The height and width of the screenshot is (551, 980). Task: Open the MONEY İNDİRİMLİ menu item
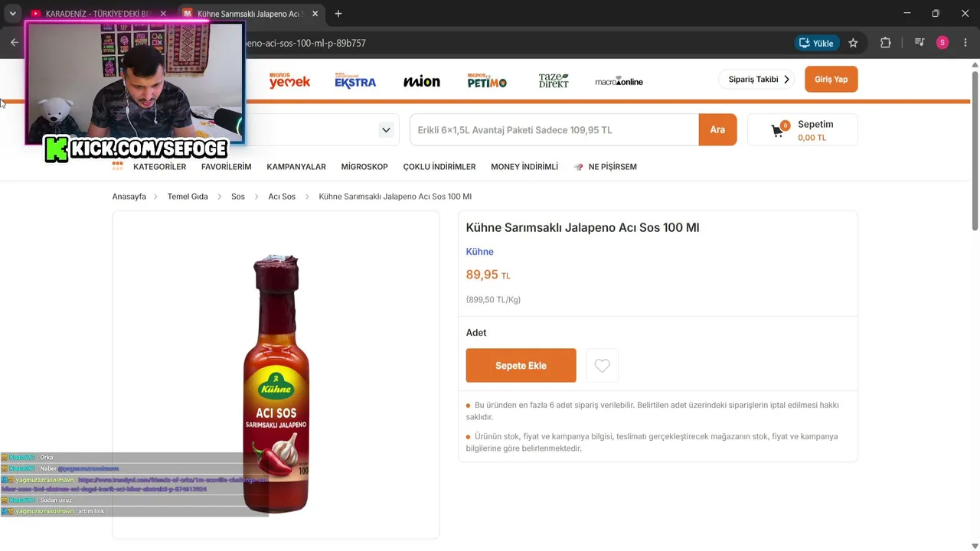524,167
